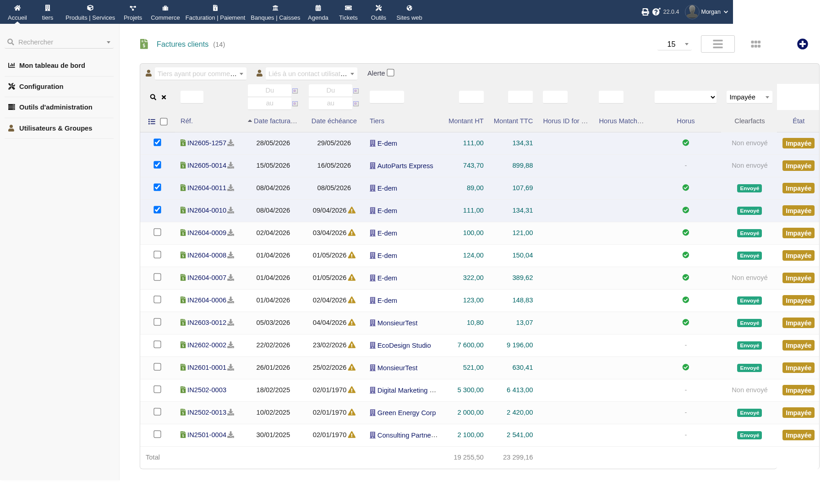Click the add new invoice plus icon
Screen dimensions: 837x504
tap(802, 44)
